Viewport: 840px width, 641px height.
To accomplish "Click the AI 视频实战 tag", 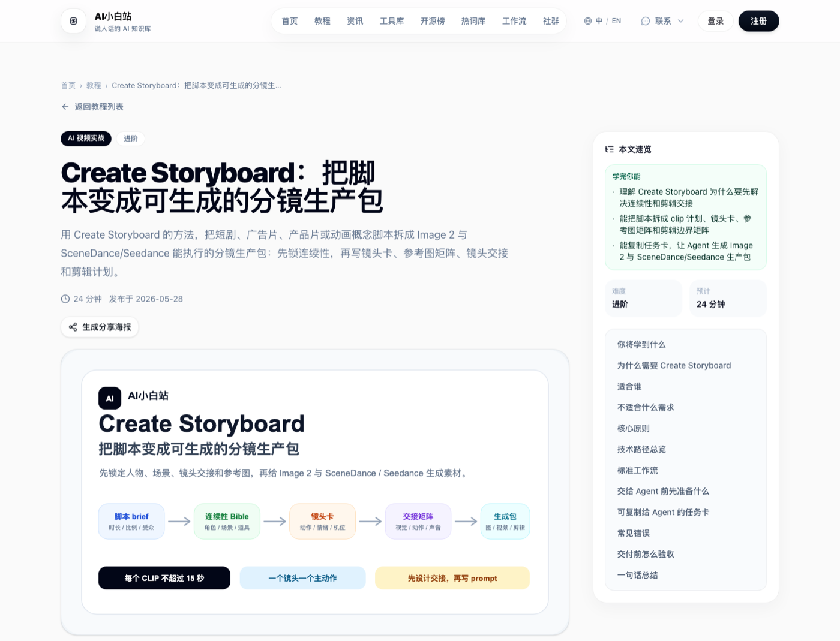I will 86,139.
